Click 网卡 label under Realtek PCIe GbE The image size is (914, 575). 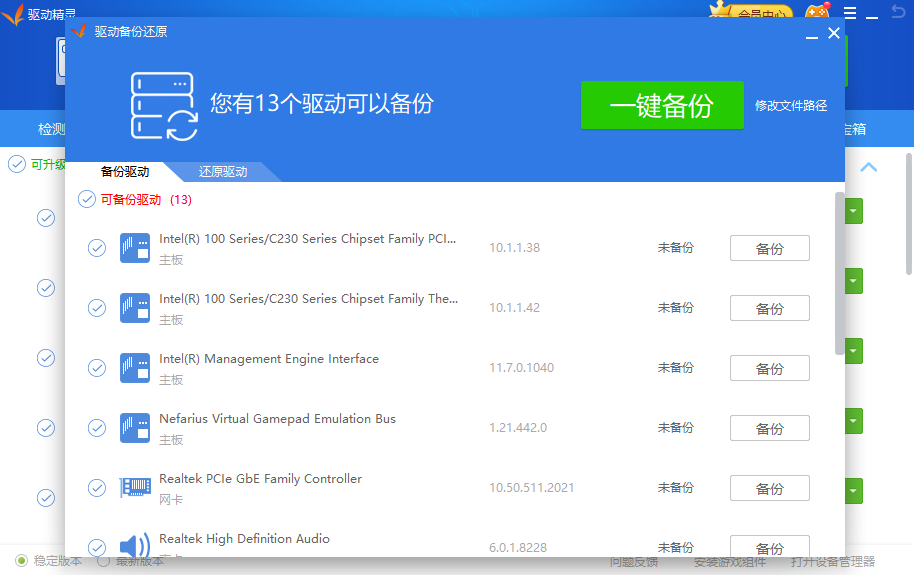[171, 500]
